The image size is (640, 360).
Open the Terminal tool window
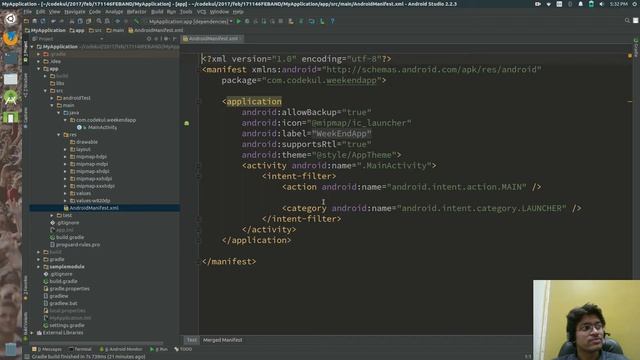pos(80,349)
